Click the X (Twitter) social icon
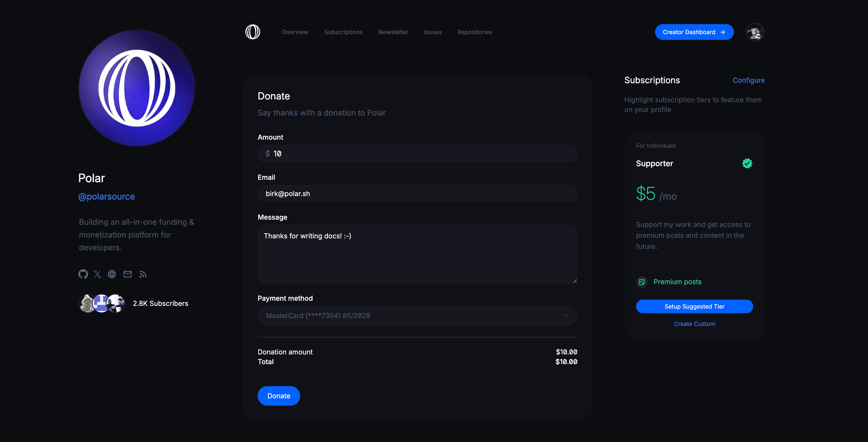Image resolution: width=868 pixels, height=442 pixels. click(97, 275)
